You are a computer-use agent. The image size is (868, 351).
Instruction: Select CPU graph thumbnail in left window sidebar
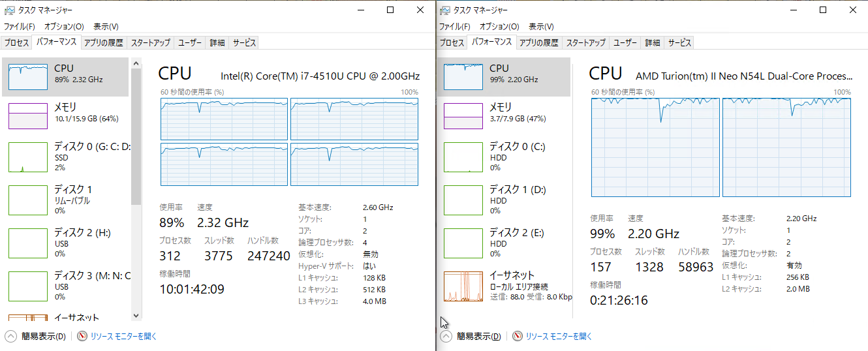(x=28, y=77)
